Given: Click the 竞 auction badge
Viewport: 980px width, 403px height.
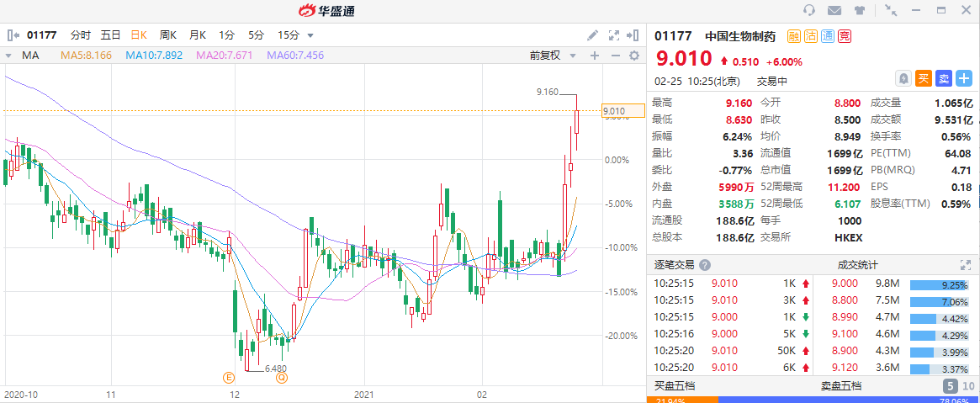Looking at the screenshot, I should (x=845, y=36).
